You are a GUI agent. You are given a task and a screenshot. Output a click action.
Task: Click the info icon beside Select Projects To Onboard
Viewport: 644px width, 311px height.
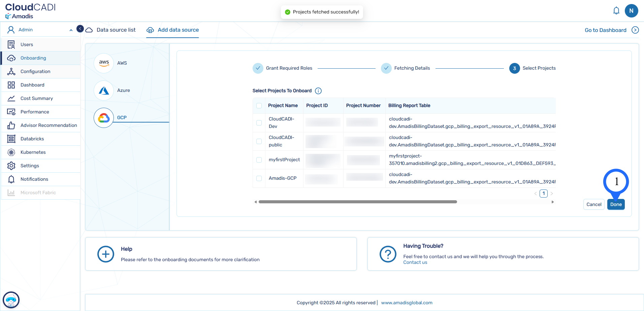318,91
